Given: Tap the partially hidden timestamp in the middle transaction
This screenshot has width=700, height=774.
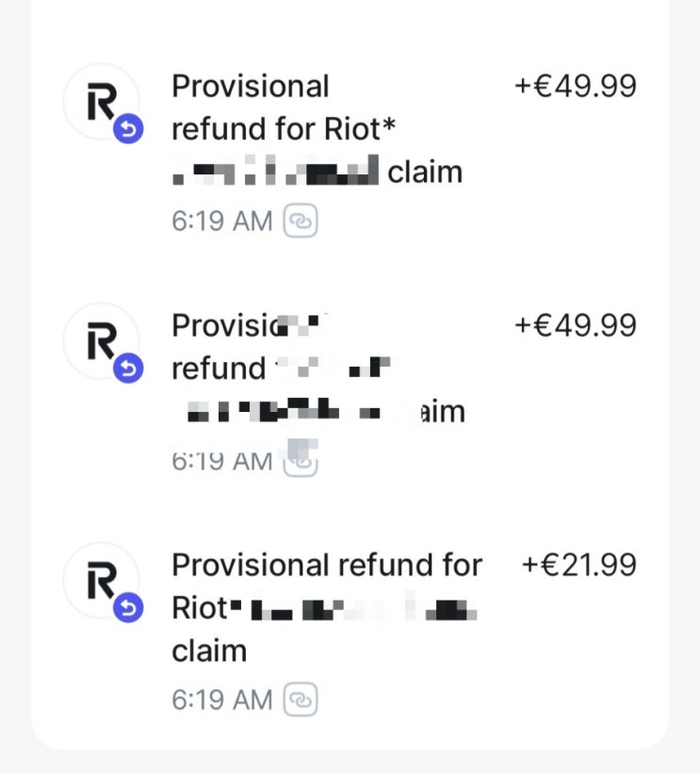Looking at the screenshot, I should [222, 461].
